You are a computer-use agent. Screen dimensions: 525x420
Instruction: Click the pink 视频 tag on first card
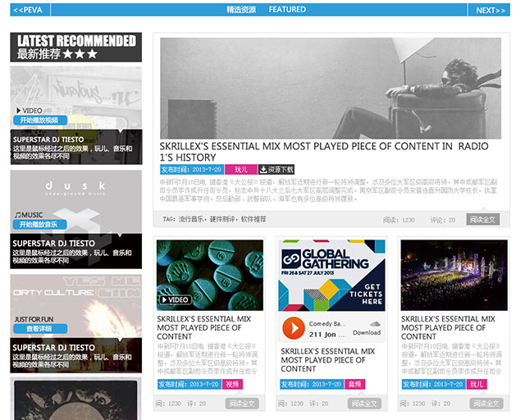[x=233, y=384]
